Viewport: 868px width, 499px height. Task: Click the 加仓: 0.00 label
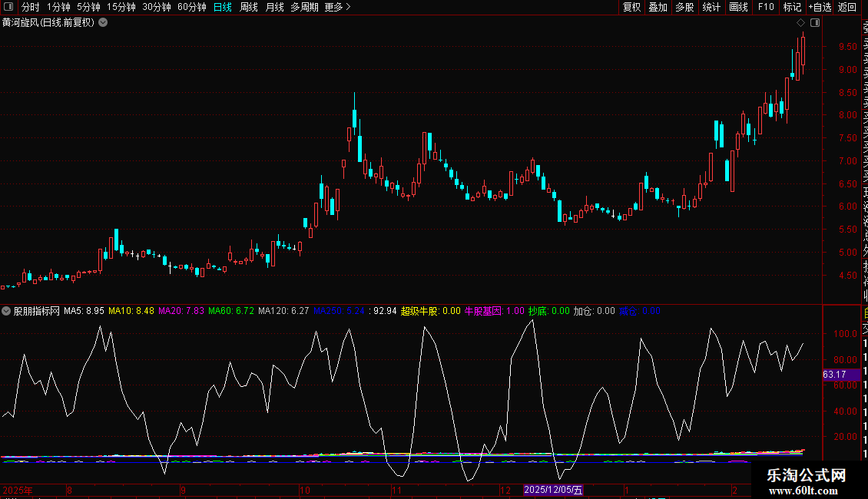(594, 311)
